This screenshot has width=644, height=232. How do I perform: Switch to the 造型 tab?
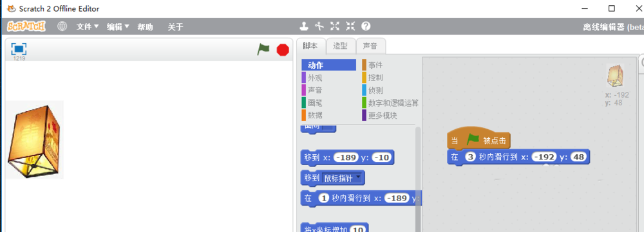341,46
